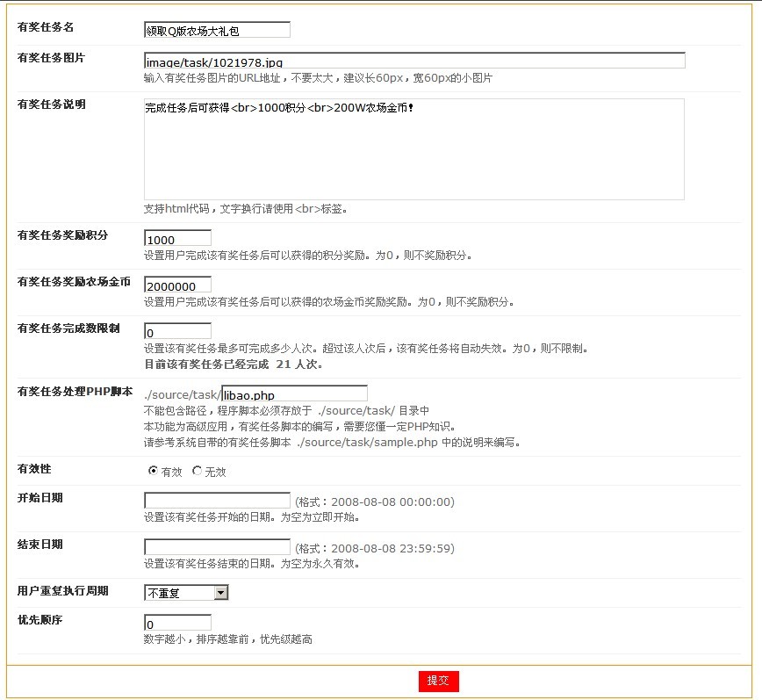Click the 优先顺序 input field
Viewport: 762px width, 700px height.
(178, 624)
